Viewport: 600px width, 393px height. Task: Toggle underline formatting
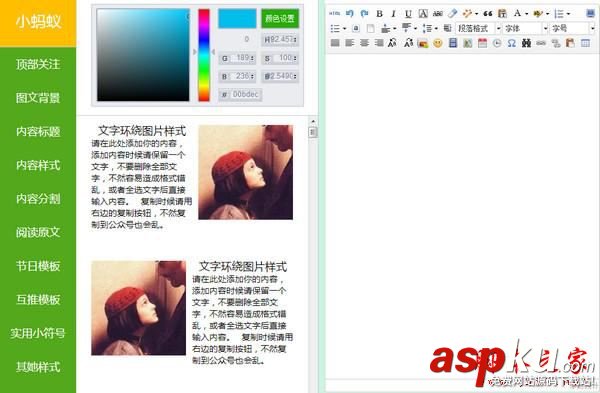(x=408, y=13)
